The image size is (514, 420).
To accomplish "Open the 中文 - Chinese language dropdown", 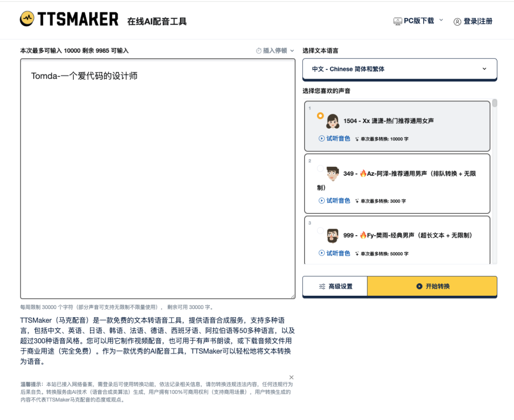I will tap(400, 69).
